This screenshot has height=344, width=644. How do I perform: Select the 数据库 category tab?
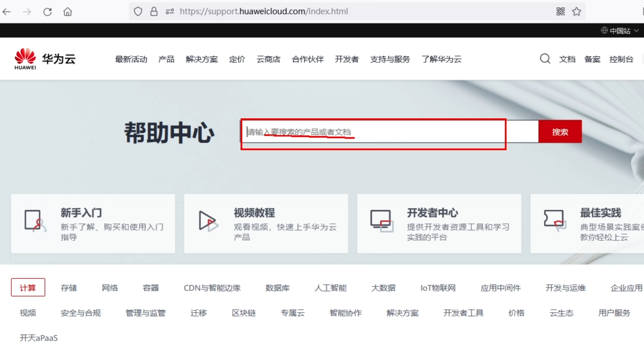278,288
